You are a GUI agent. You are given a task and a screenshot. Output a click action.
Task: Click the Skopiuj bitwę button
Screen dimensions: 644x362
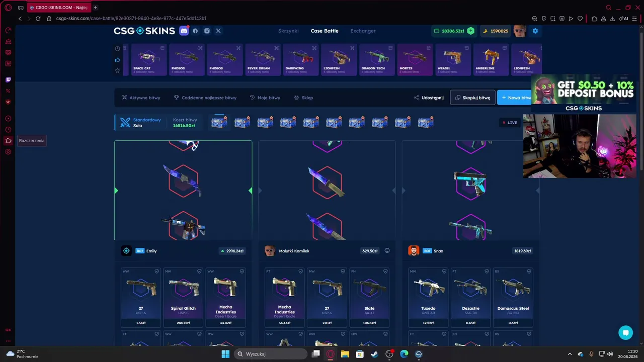[x=472, y=98]
